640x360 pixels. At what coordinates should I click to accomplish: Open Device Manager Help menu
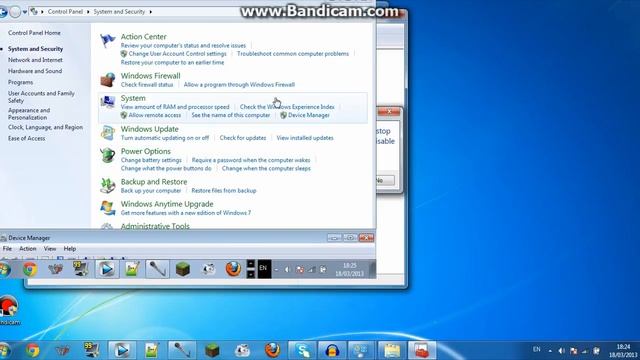tap(70, 249)
